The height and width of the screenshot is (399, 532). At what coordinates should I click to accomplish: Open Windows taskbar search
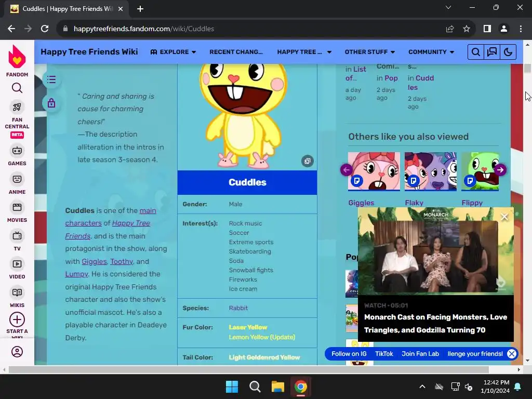(255, 387)
